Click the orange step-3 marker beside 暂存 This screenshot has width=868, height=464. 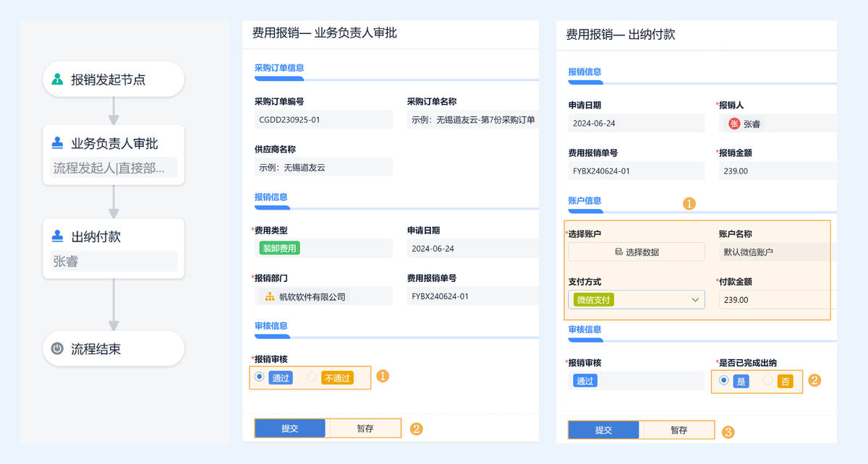coord(728,432)
